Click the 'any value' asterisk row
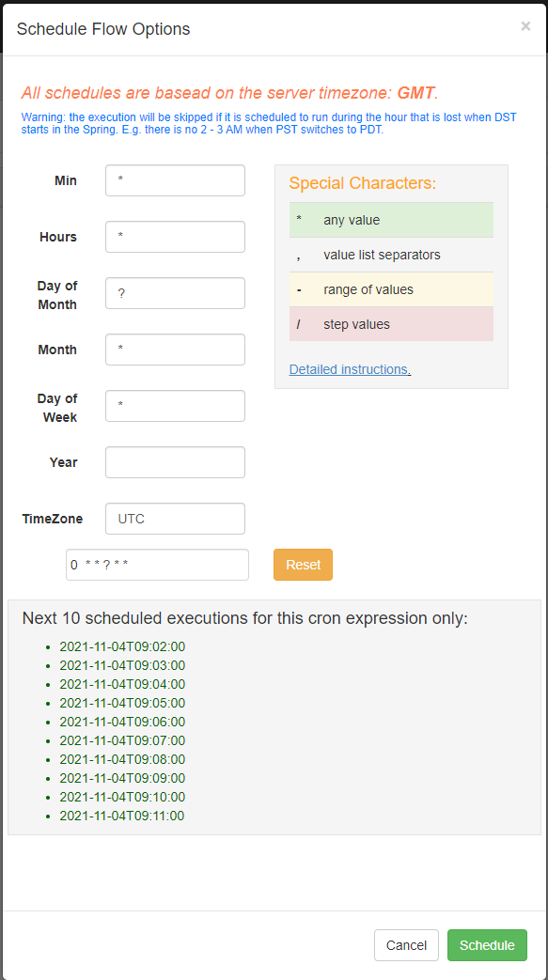The image size is (548, 980). (x=391, y=220)
